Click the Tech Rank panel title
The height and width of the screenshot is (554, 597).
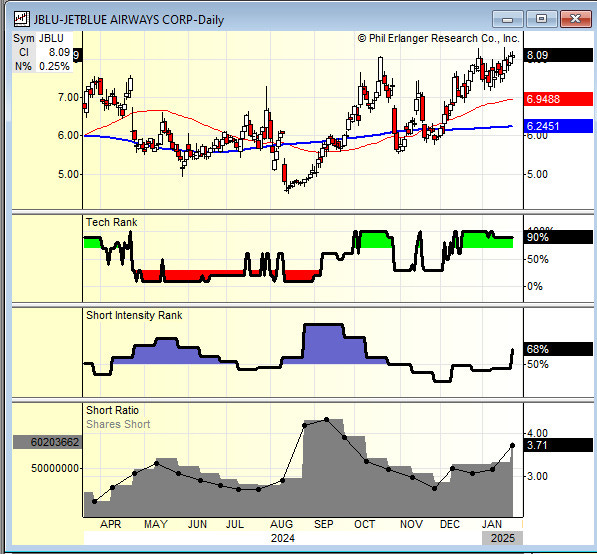[x=112, y=222]
